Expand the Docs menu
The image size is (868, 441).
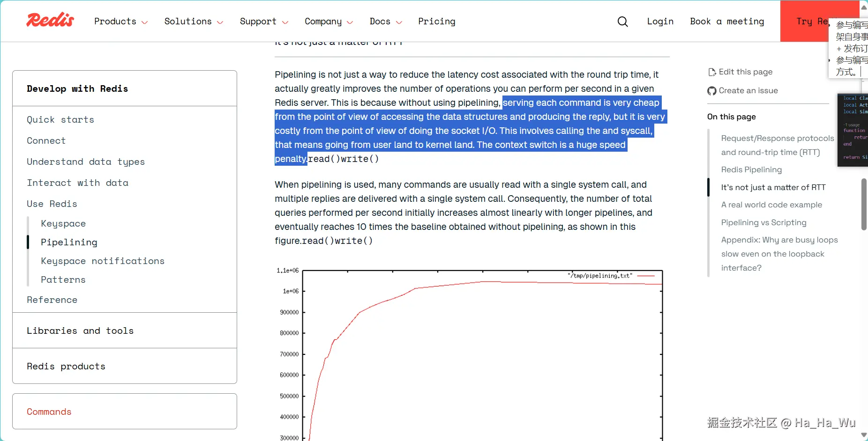386,22
